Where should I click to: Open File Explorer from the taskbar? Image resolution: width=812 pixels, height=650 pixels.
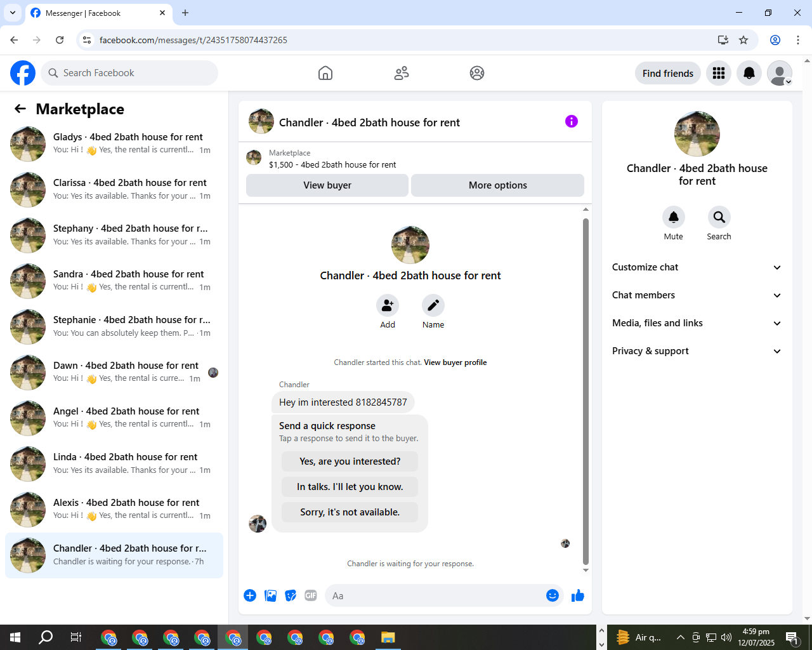(x=388, y=637)
